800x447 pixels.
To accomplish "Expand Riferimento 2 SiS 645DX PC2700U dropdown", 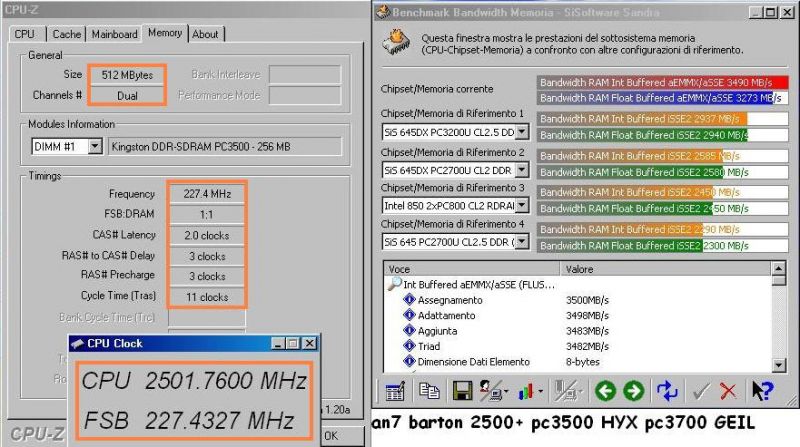I will coord(522,169).
